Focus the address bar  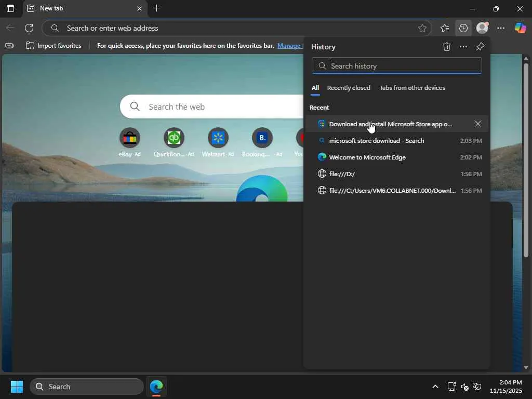[236, 28]
